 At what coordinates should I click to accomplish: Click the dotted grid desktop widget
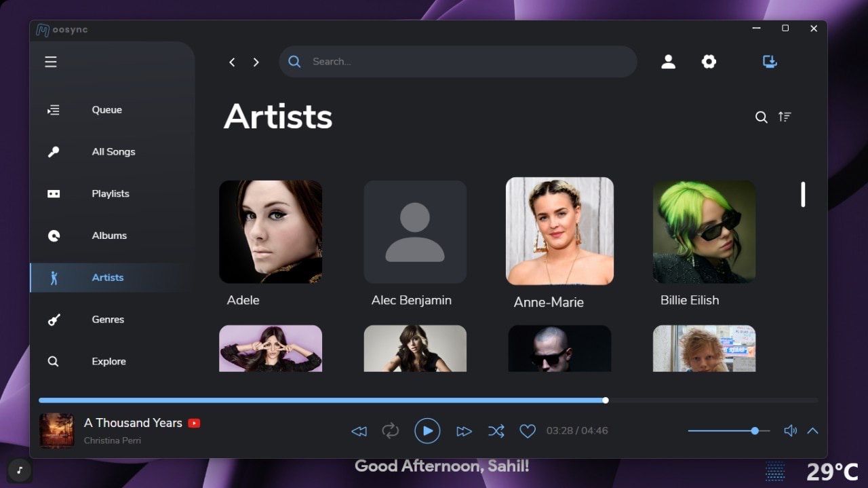tap(775, 471)
